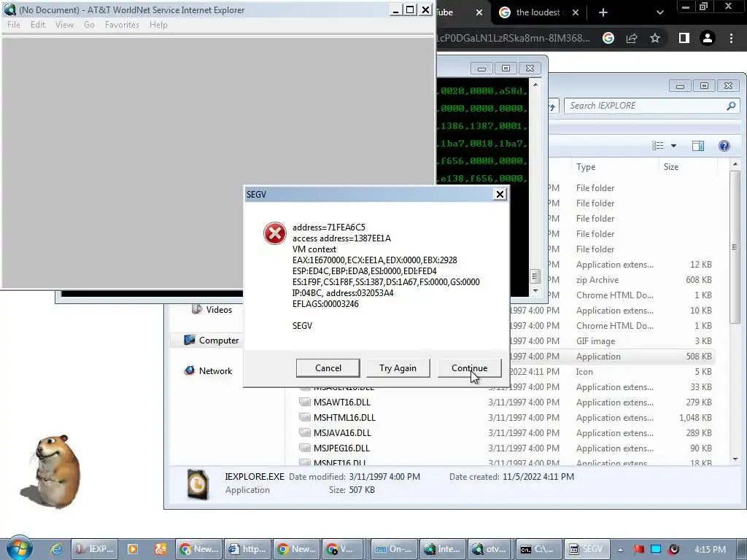Toggle Chrome side panel icon
747x560 pixels.
pos(684,38)
